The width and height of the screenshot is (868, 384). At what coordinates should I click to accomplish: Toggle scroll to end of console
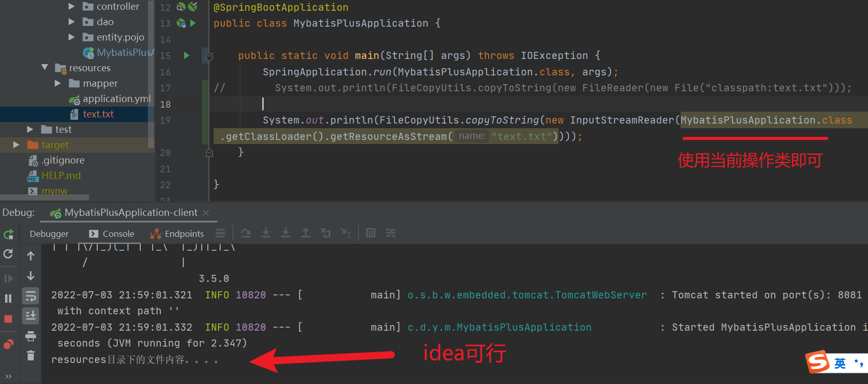pyautogui.click(x=31, y=316)
